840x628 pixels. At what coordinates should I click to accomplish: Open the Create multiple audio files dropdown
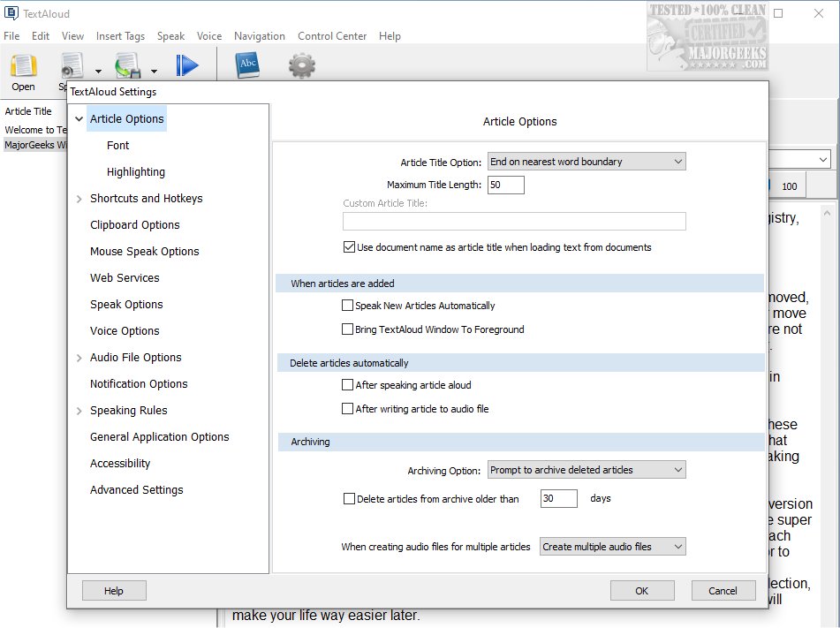612,547
